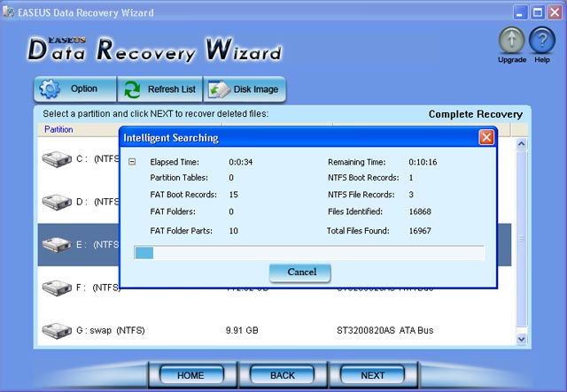Click the search progress bar
Screen dimensions: 567x392
point(309,252)
